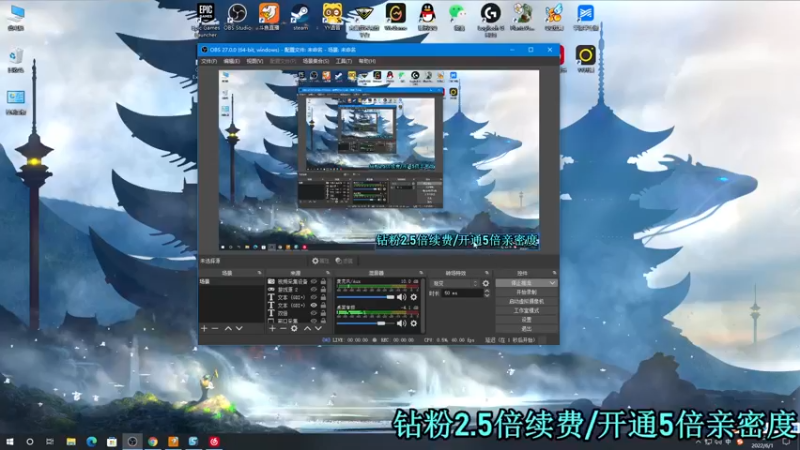Open the 编辑(E) menu
Viewport: 800px width, 450px height.
[x=232, y=61]
